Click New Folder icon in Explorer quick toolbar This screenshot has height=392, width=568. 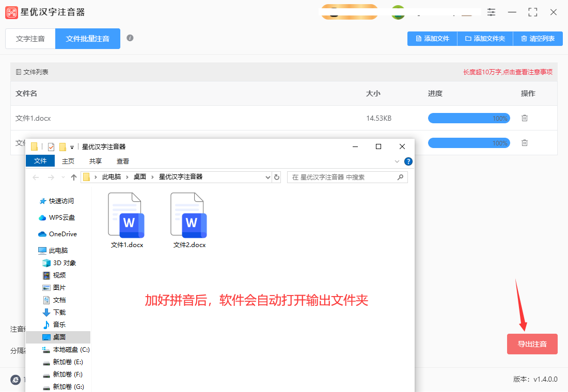tap(62, 146)
